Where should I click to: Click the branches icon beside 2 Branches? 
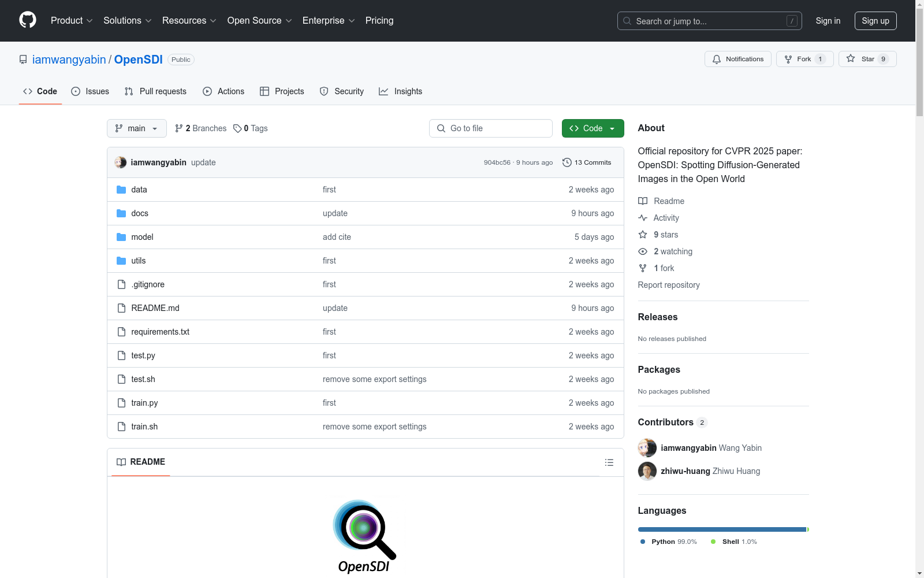click(x=179, y=128)
